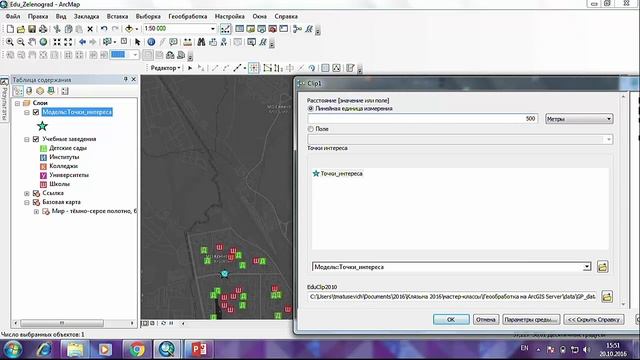Click the Параметры среды button
The width and height of the screenshot is (640, 360).
[531, 320]
